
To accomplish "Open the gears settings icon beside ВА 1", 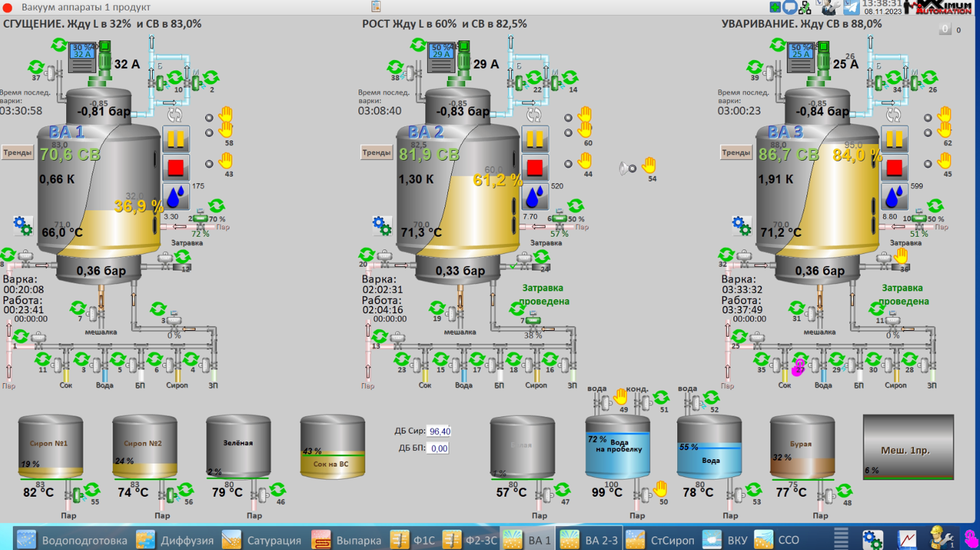I will tap(23, 226).
